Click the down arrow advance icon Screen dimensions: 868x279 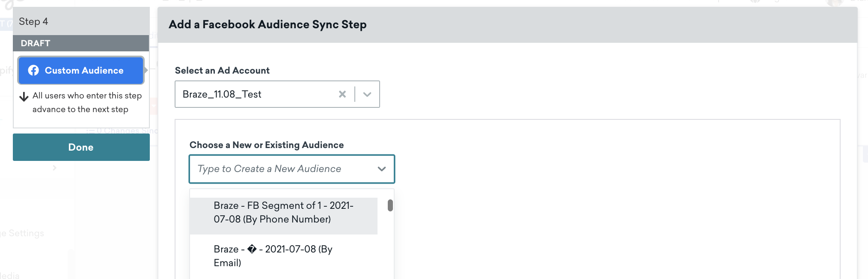(x=24, y=96)
